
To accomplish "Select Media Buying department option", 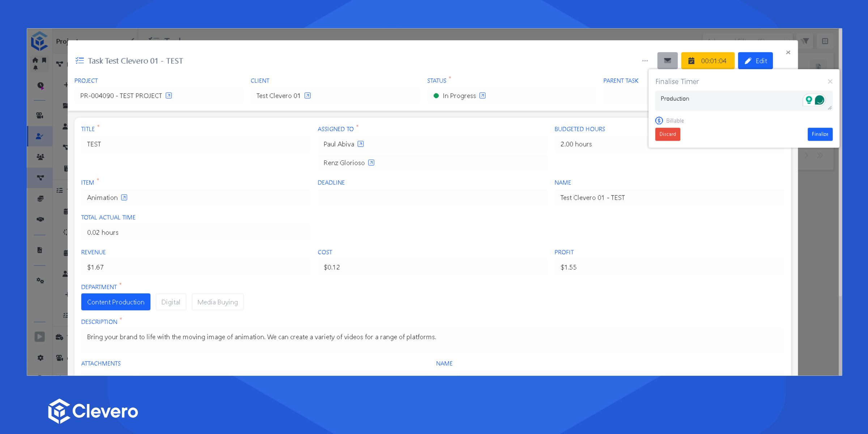I will (x=217, y=302).
